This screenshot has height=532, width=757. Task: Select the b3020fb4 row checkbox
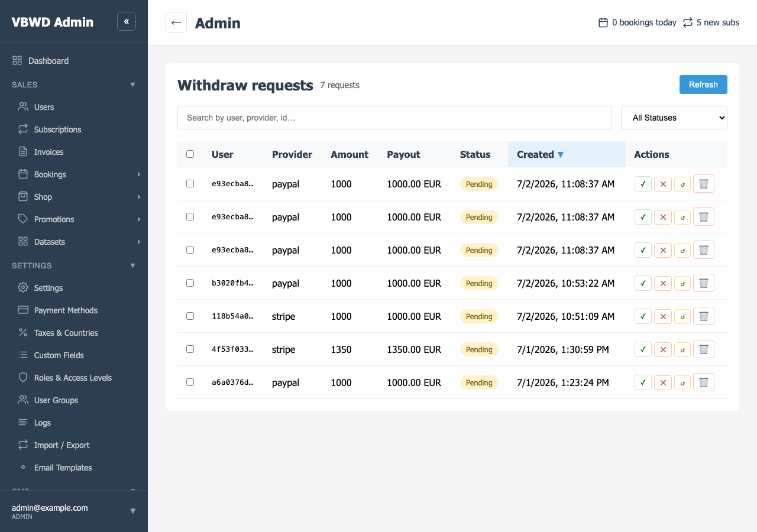pyautogui.click(x=190, y=283)
